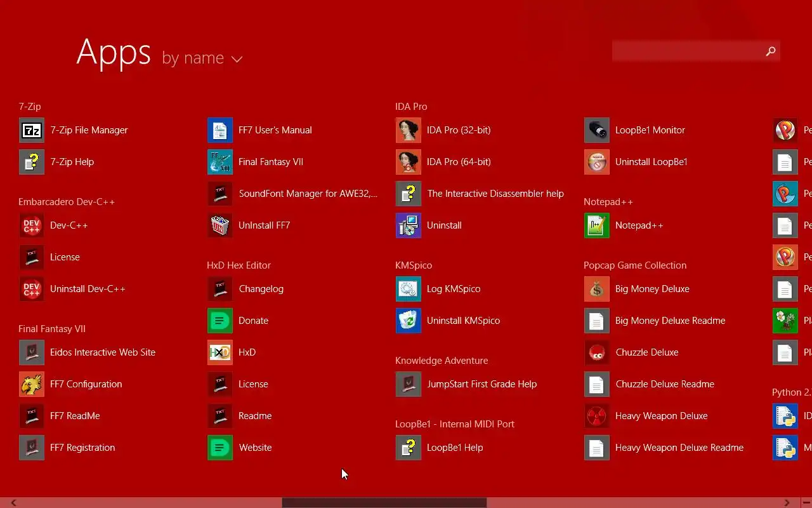Select the Knowledge Adventure group header
Image resolution: width=812 pixels, height=508 pixels.
[442, 361]
